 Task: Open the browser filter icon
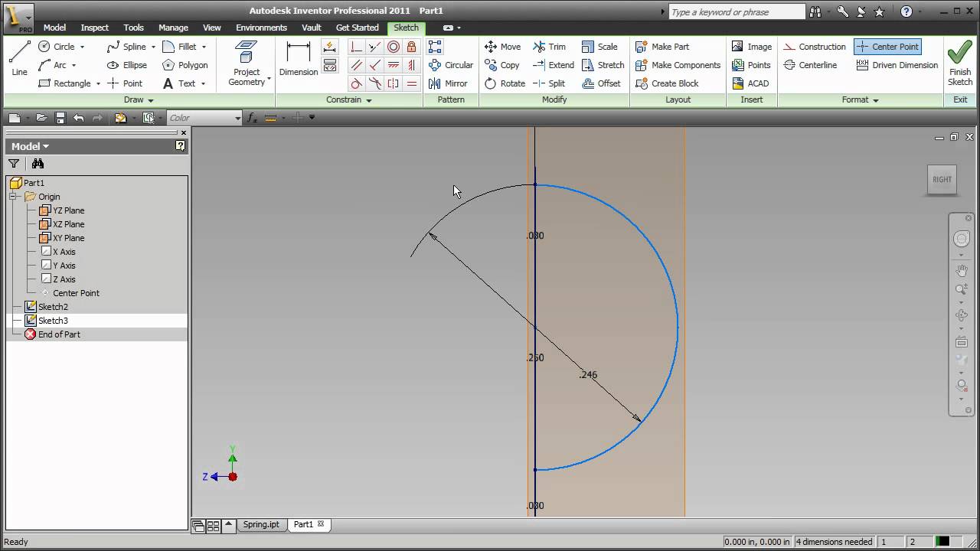click(x=14, y=164)
